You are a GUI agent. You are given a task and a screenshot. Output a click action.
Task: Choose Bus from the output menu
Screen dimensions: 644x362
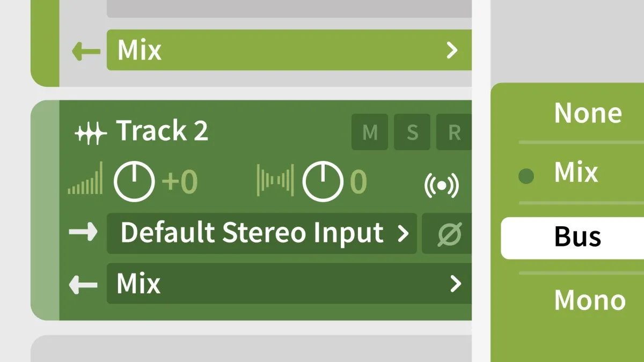tap(577, 238)
